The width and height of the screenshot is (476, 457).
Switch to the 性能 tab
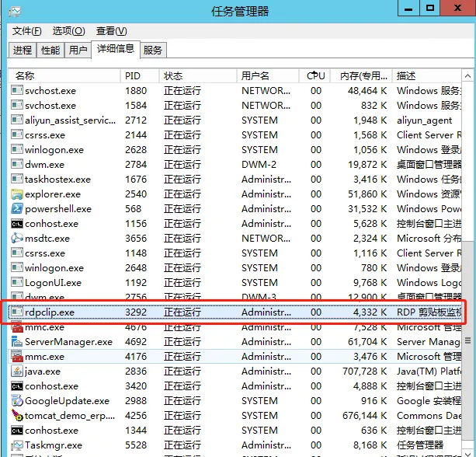50,51
